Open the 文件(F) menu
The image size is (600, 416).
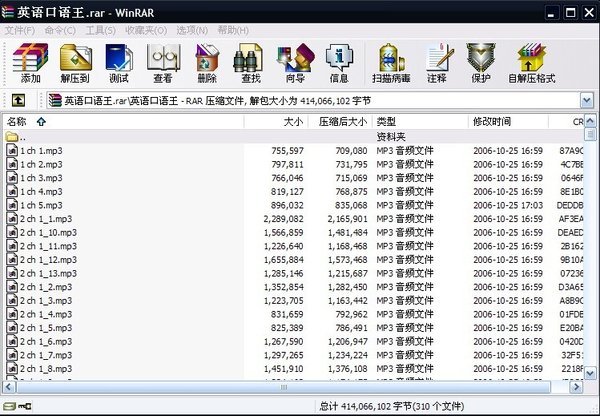tap(20, 31)
